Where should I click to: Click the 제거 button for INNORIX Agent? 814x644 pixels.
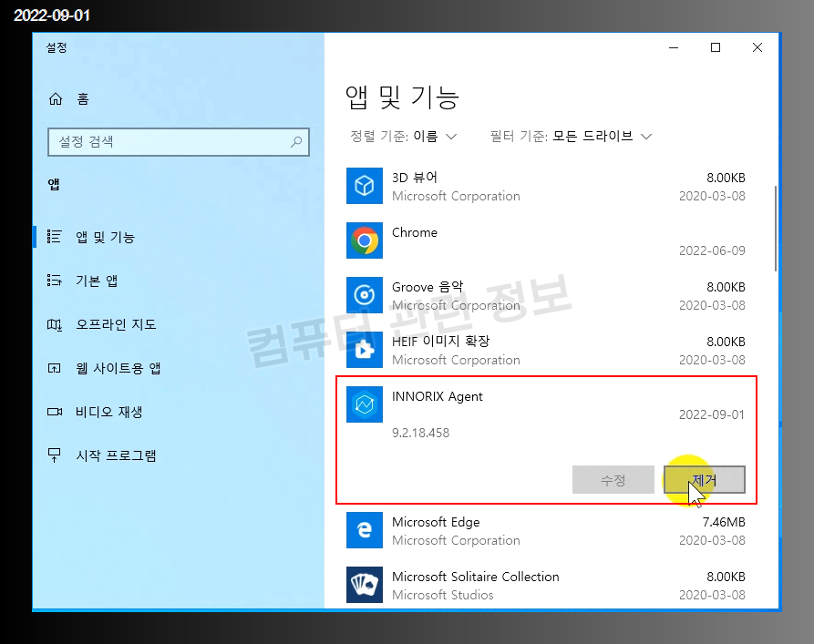coord(705,480)
